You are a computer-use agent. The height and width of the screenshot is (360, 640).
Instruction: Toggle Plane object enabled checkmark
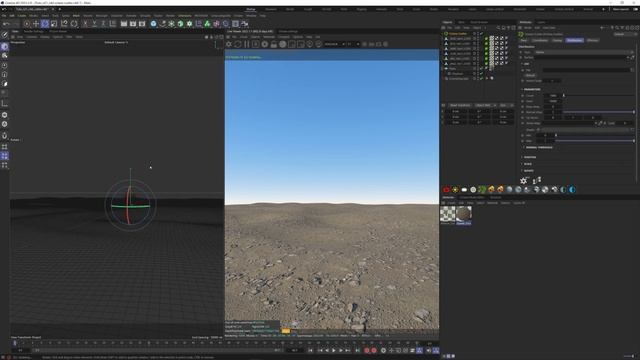pos(482,69)
